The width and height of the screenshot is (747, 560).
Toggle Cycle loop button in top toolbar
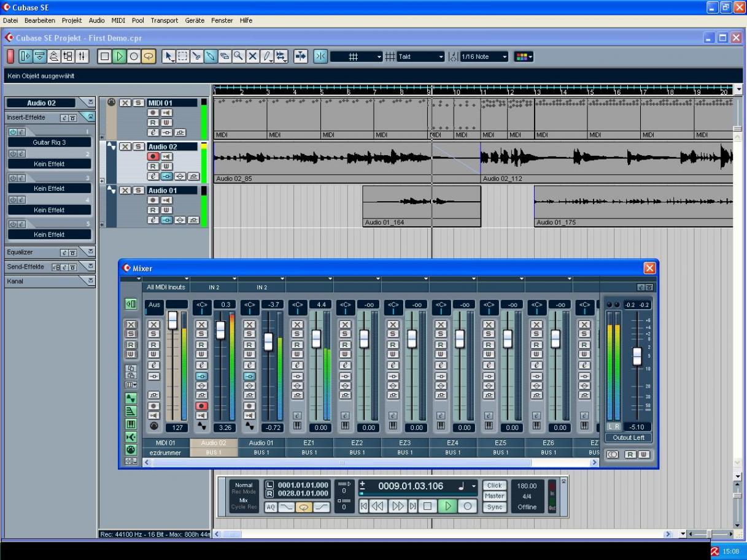point(148,56)
